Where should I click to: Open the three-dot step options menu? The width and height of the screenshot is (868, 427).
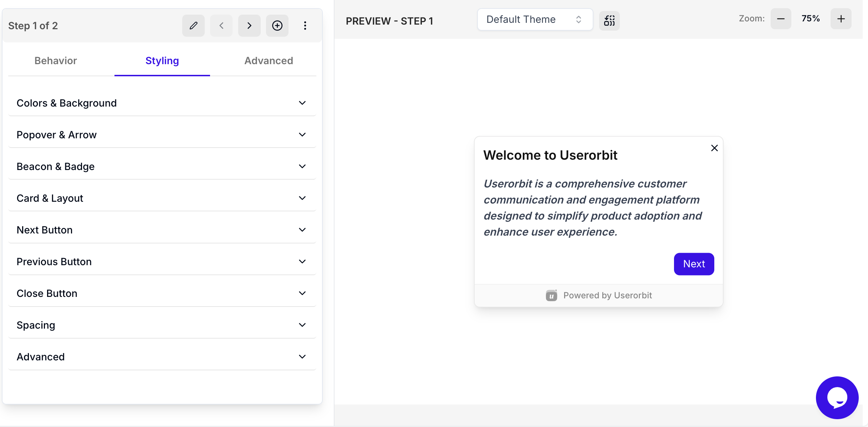[305, 26]
